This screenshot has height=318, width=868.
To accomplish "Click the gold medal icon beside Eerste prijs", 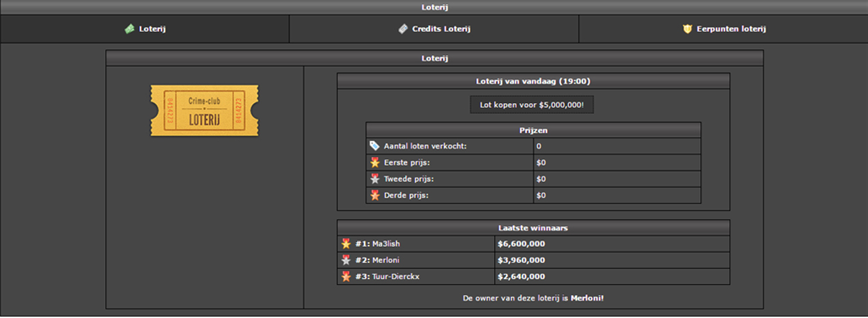I will click(374, 162).
